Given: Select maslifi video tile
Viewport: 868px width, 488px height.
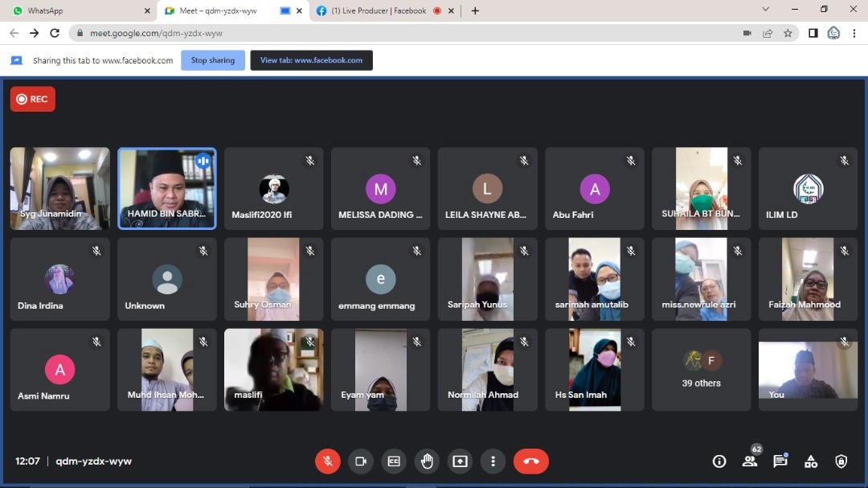Looking at the screenshot, I should click(273, 370).
